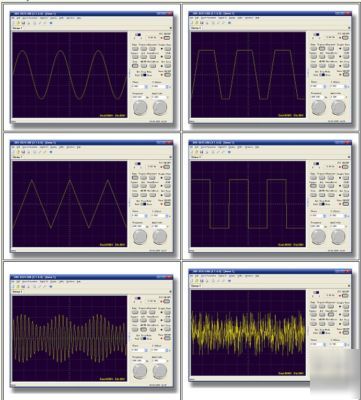This screenshot has height=400, width=361.
Task: Click the square waveform display
Action: coord(248,204)
